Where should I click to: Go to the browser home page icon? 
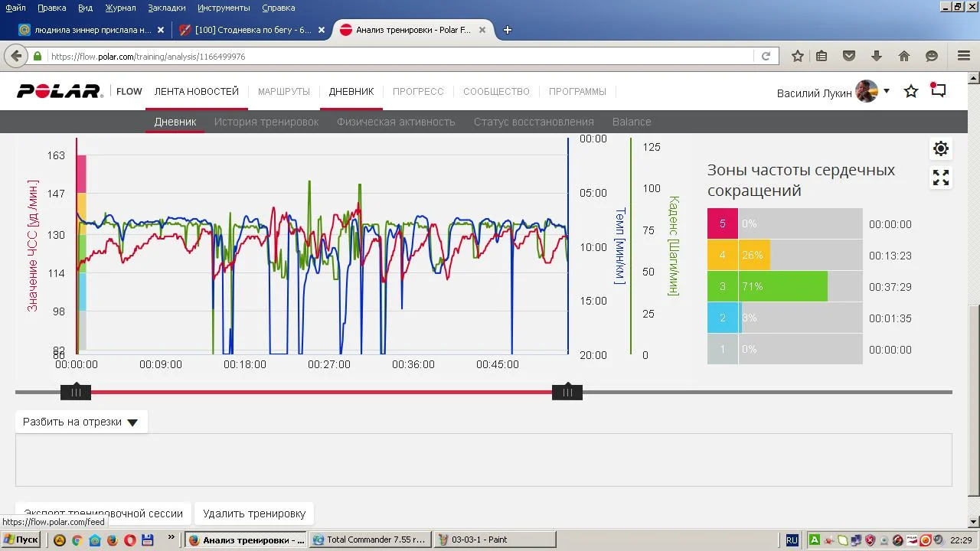(x=904, y=56)
